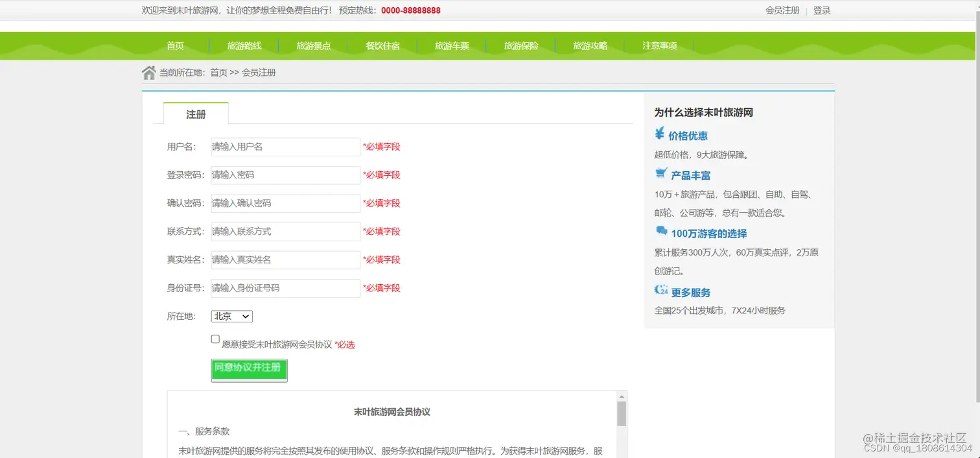The width and height of the screenshot is (980, 458).
Task: Focus the 身份证号 input field
Action: [285, 288]
